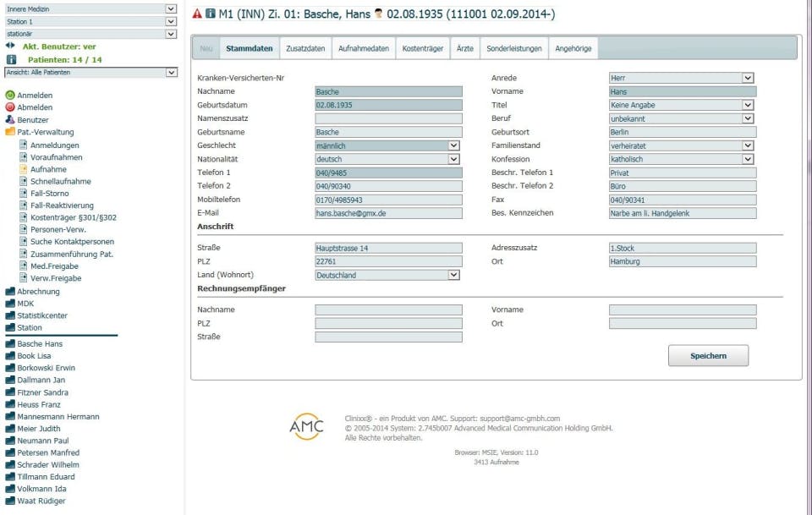812x515 pixels.
Task: Click the greyed-out Neu tab
Action: pyautogui.click(x=206, y=48)
